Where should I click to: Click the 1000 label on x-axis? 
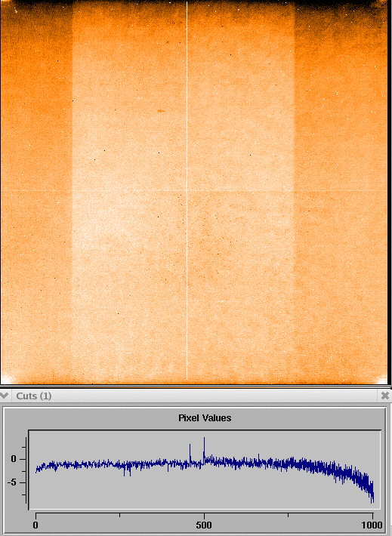tap(372, 525)
